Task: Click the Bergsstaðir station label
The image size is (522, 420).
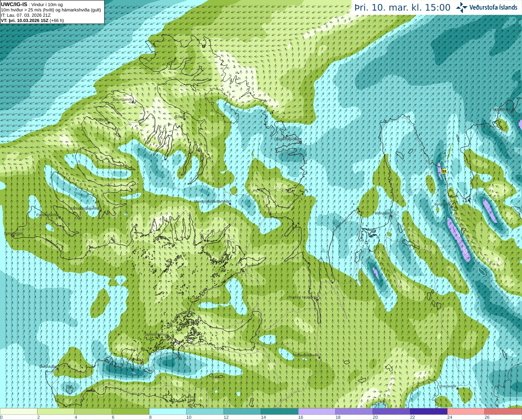Action: [x=442, y=204]
